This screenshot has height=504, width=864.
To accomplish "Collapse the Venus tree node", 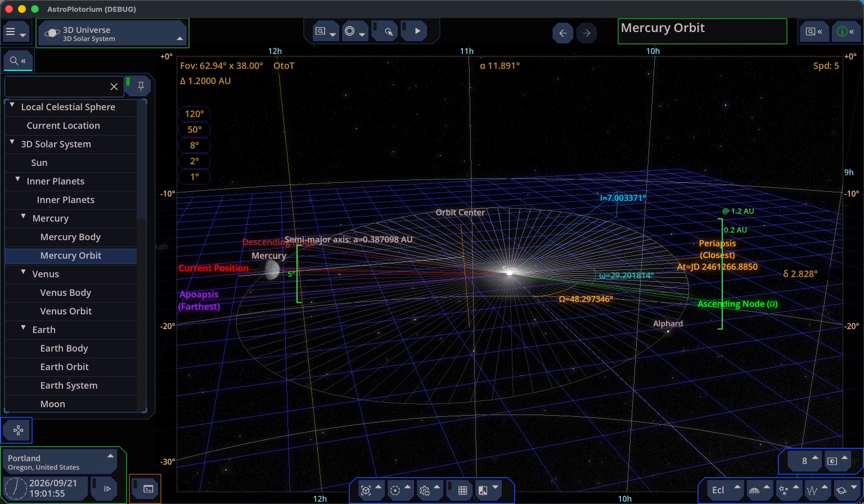I will [24, 272].
